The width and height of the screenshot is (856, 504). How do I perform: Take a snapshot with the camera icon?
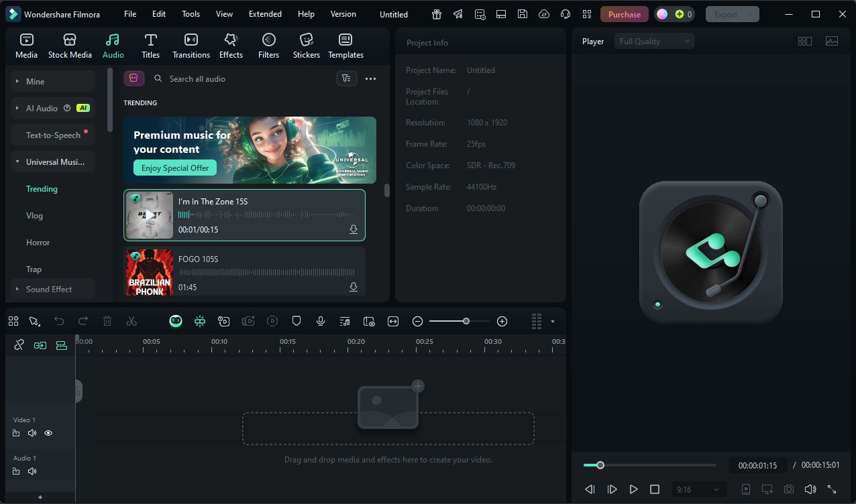(789, 490)
